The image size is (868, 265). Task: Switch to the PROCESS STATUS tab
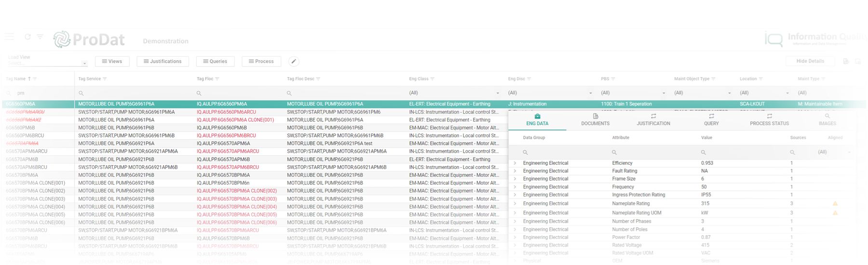click(x=769, y=119)
